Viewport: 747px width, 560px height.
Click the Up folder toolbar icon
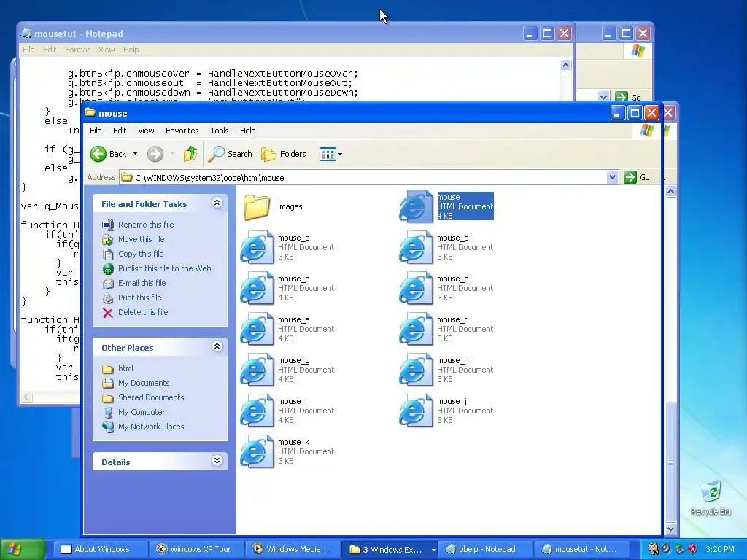(190, 154)
